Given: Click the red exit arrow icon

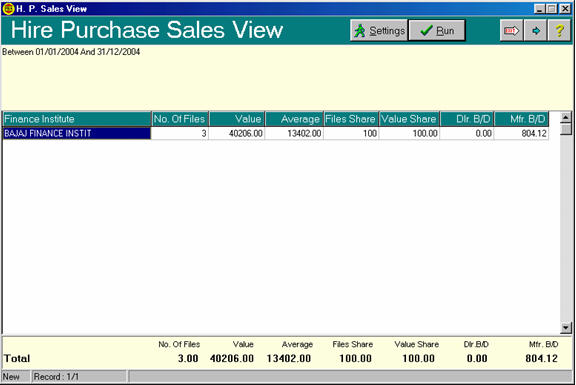Looking at the screenshot, I should (x=511, y=30).
